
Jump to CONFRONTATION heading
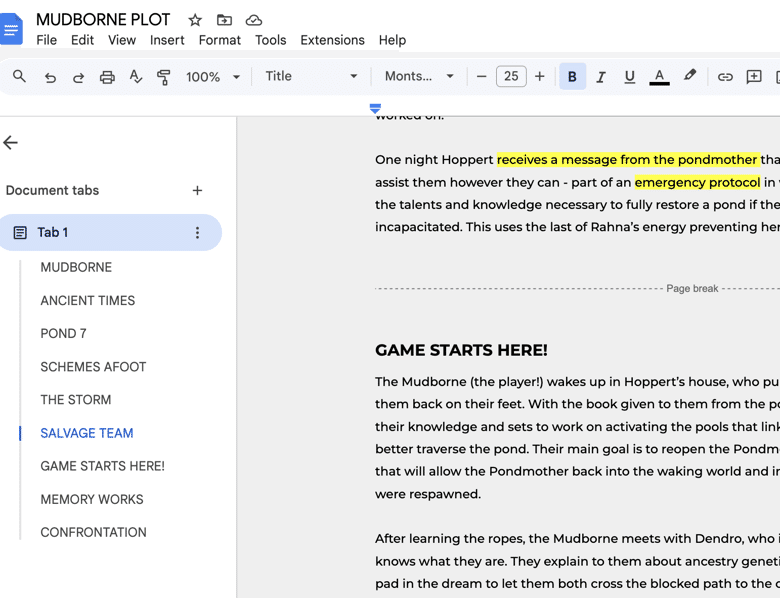[x=93, y=532]
